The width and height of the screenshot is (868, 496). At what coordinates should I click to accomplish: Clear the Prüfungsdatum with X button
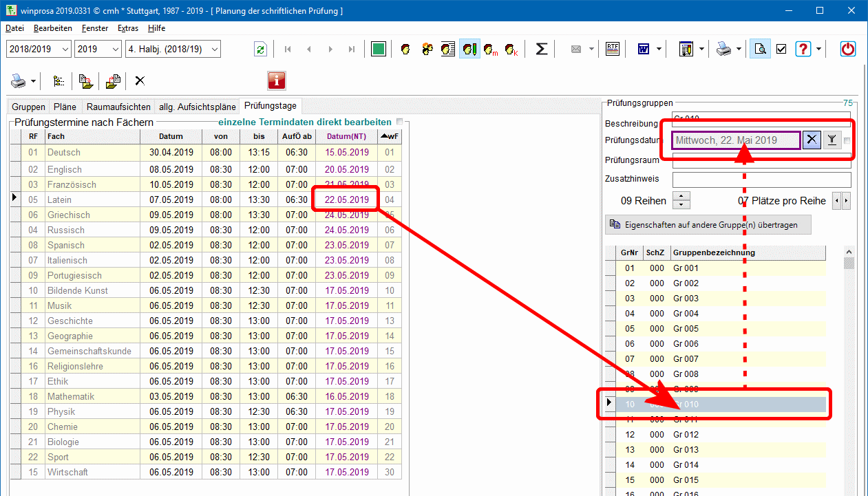coord(812,140)
